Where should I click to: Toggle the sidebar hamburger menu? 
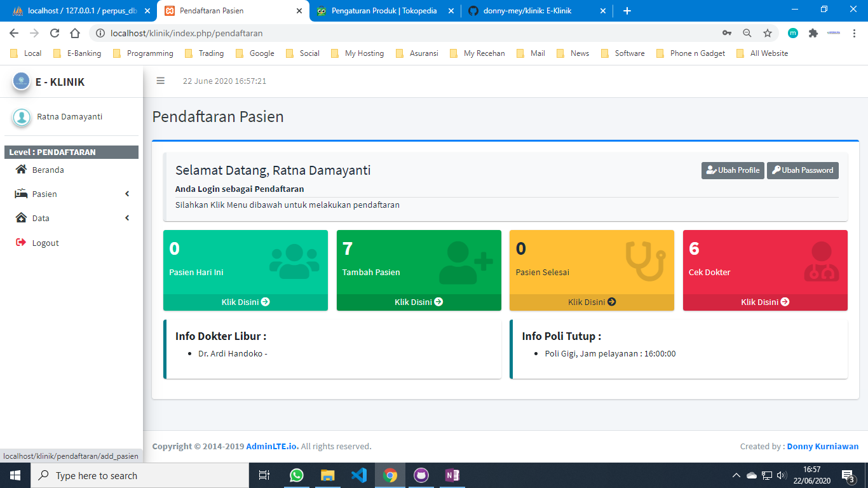pyautogui.click(x=161, y=81)
